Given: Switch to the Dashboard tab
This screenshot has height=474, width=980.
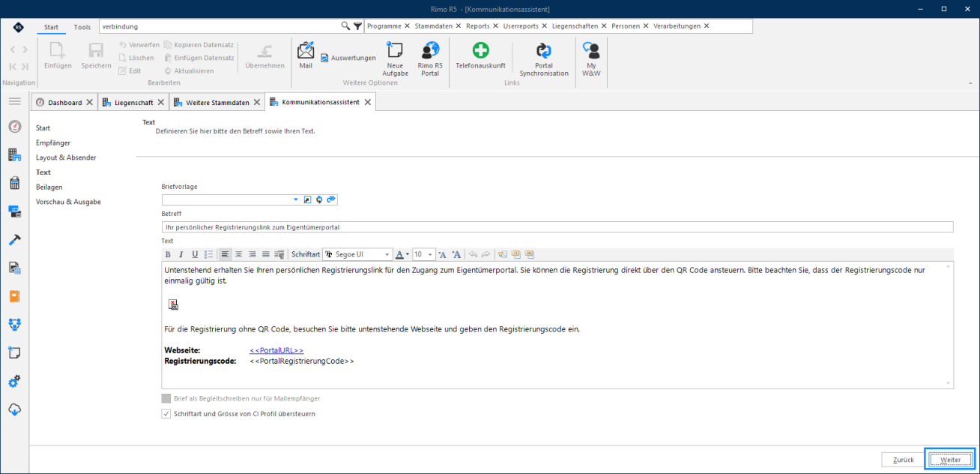Looking at the screenshot, I should (64, 102).
